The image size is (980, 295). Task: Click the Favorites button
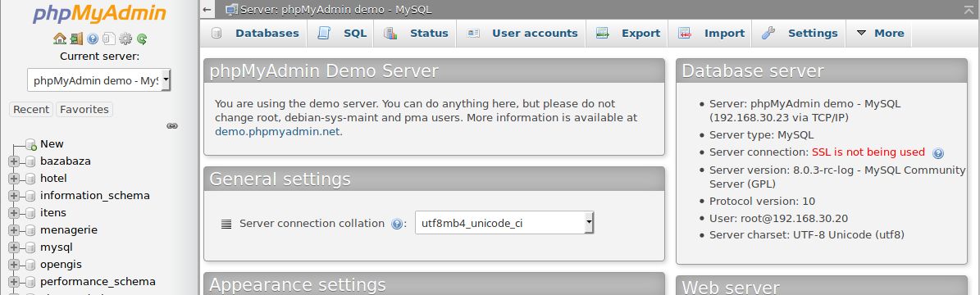point(84,109)
